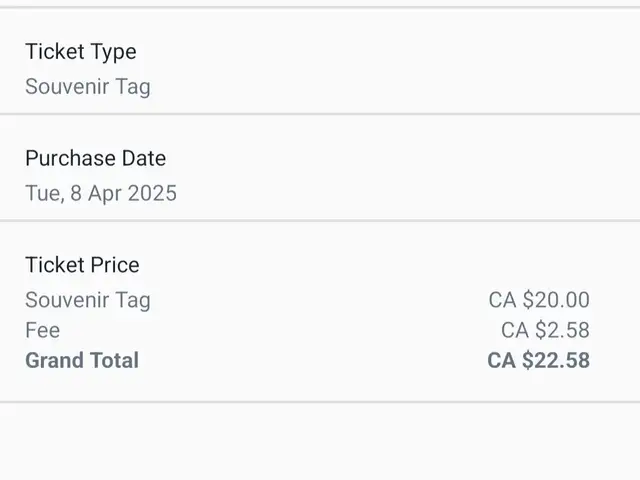This screenshot has height=480, width=640.
Task: Click the divider line below Ticket Type section
Action: [x=320, y=114]
